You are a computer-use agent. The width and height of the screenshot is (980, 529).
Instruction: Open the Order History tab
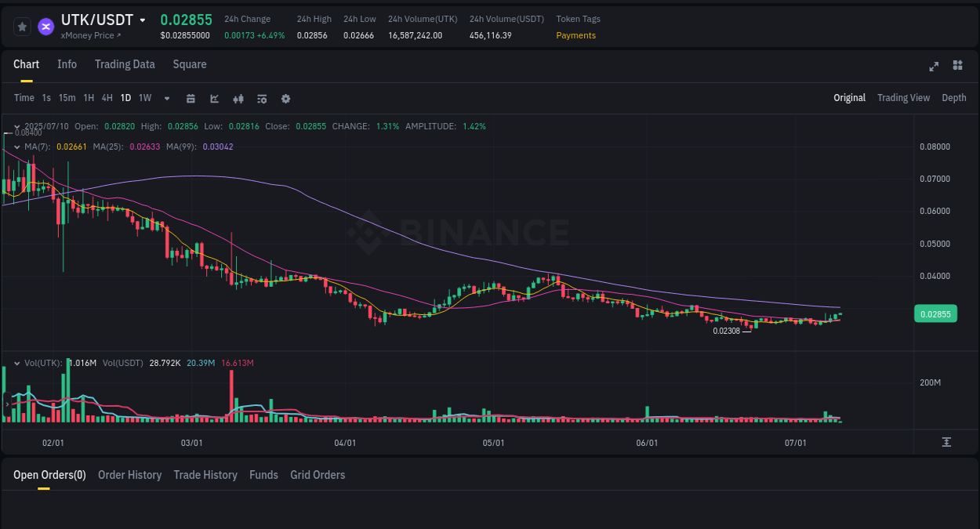click(x=129, y=475)
